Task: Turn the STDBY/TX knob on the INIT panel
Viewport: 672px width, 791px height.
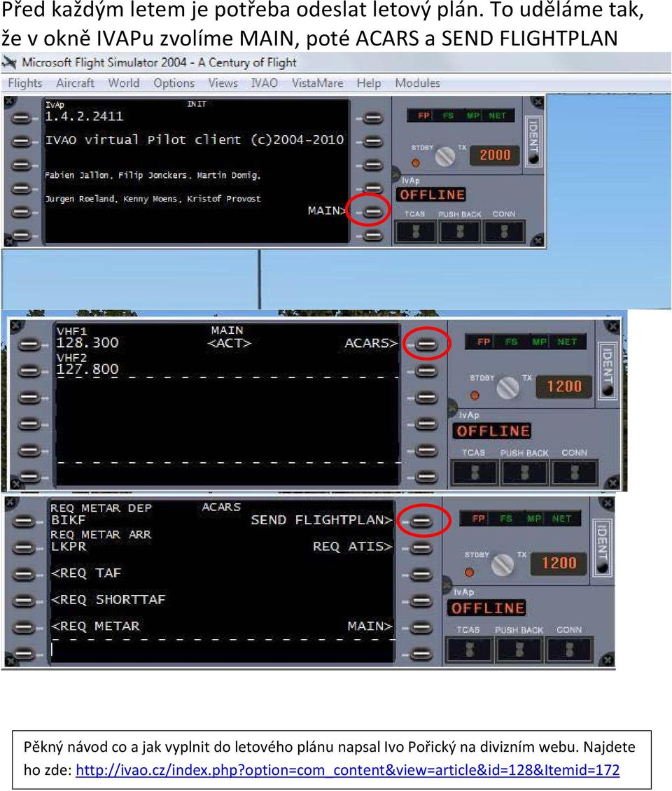Action: click(445, 156)
